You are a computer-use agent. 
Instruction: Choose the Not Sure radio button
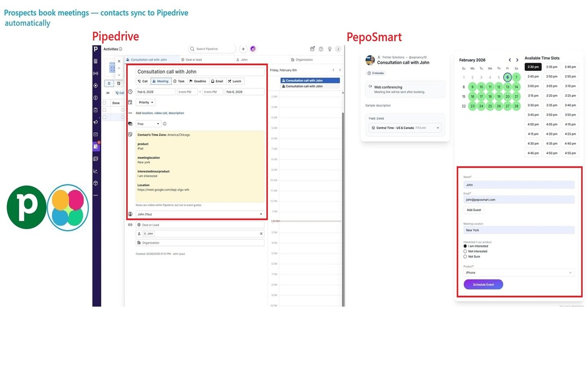click(465, 256)
